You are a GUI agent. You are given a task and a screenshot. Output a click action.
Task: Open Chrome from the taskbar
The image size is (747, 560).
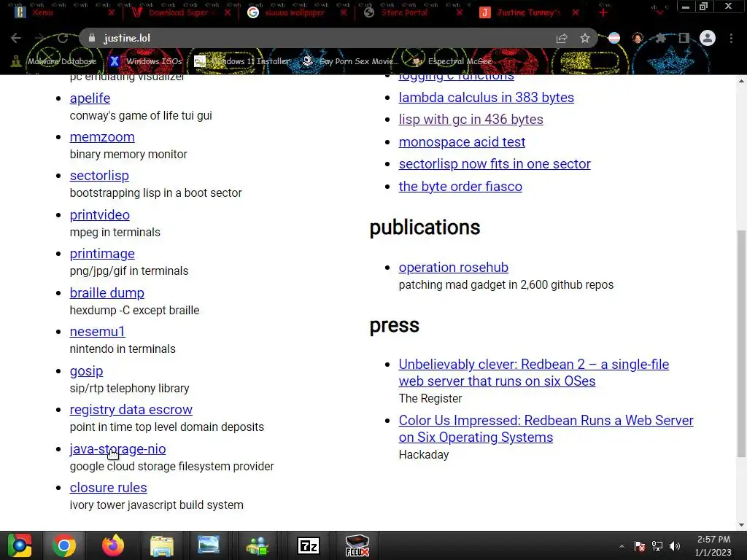[x=64, y=545]
